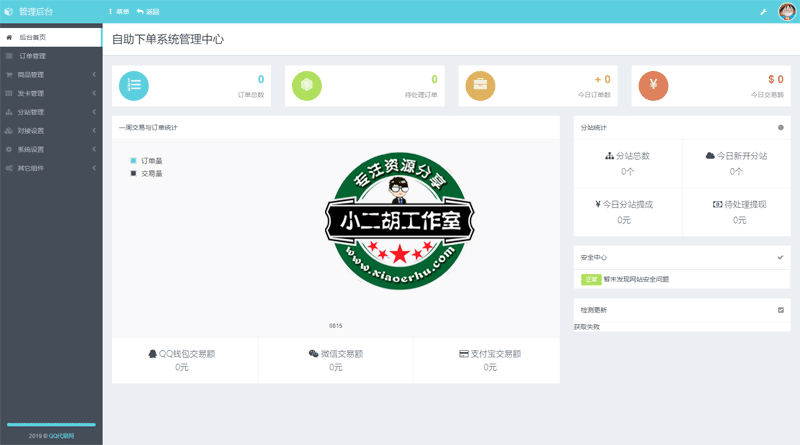Viewport: 800px width, 445px height.
Task: Click the red yen currency circle icon
Action: [x=653, y=86]
